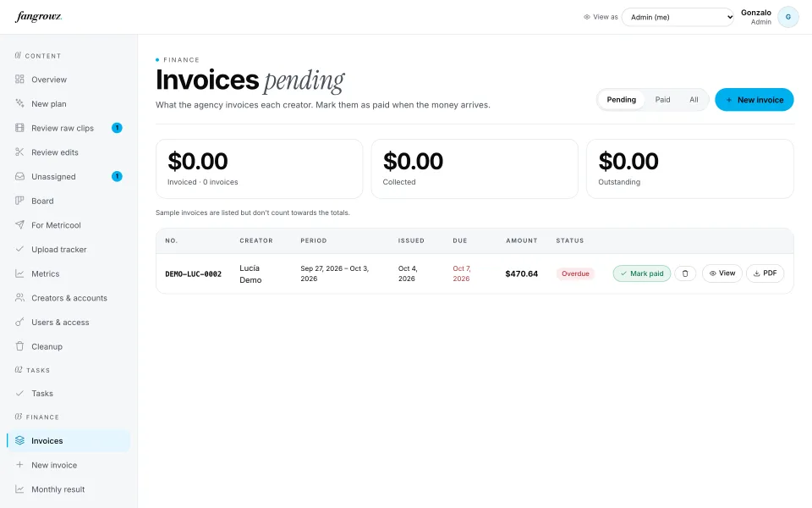
Task: Click the G user avatar
Action: pos(788,17)
